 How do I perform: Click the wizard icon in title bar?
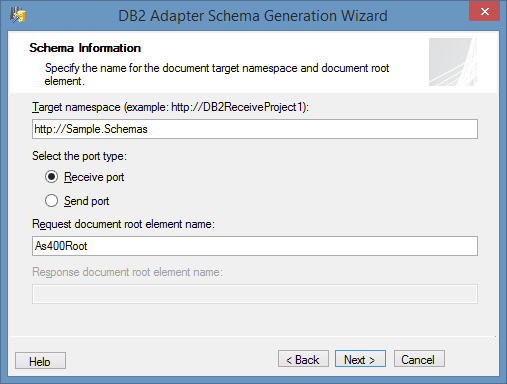(18, 15)
